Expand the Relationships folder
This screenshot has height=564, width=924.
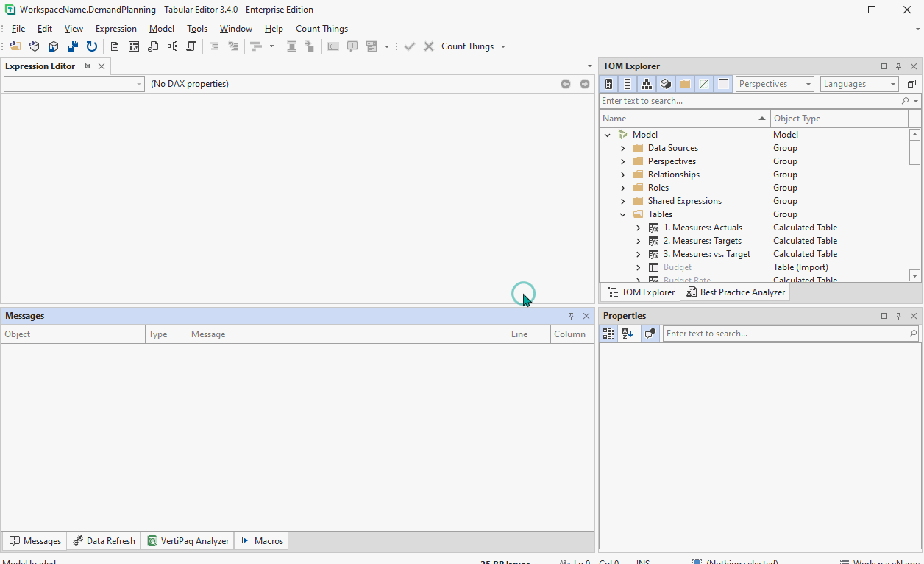click(623, 175)
